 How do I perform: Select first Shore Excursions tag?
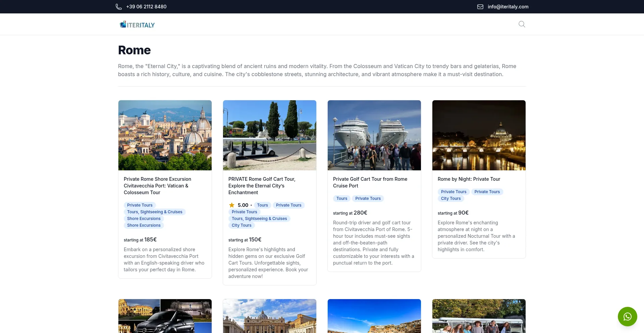point(144,219)
